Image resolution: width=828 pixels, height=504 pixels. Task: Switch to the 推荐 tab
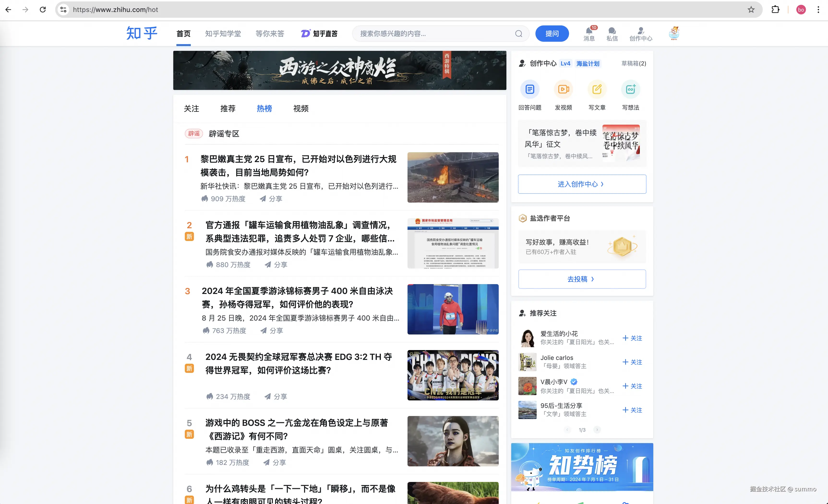coord(228,108)
